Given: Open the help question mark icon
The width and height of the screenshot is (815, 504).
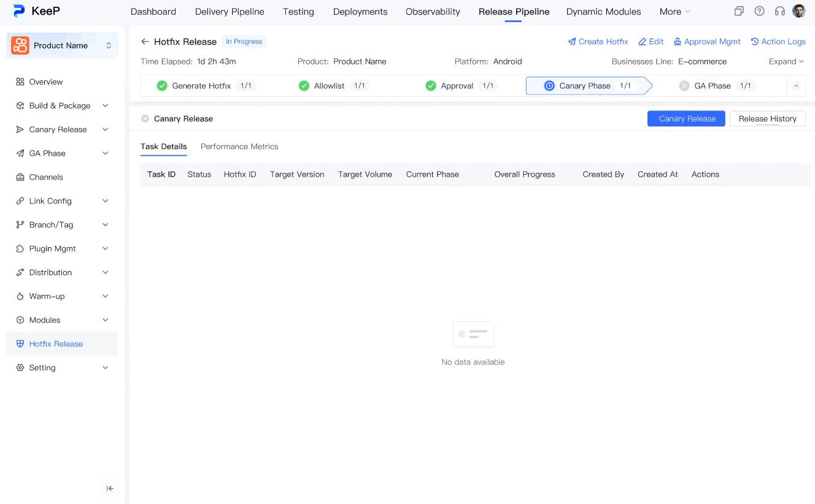Looking at the screenshot, I should (x=760, y=11).
